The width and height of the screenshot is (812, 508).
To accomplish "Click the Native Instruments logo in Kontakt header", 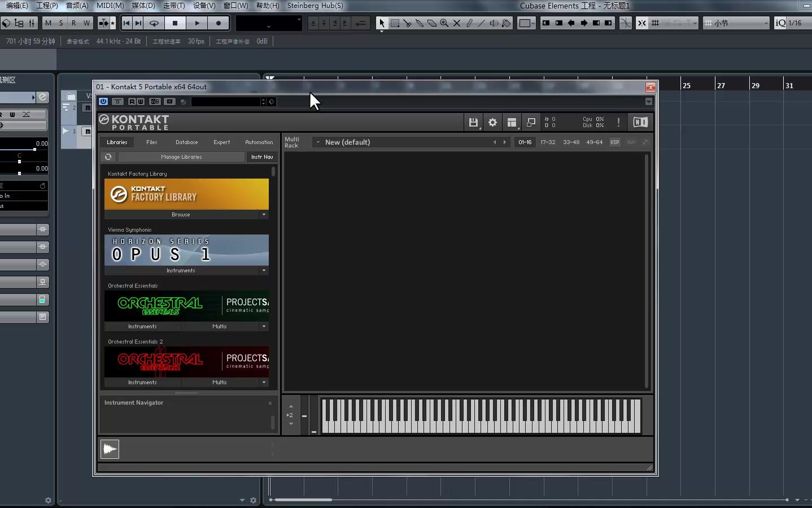I will 640,122.
